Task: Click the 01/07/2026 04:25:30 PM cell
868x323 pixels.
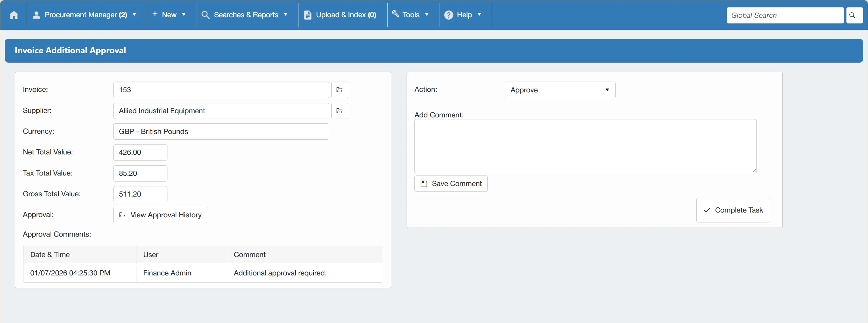Action: tap(80, 273)
